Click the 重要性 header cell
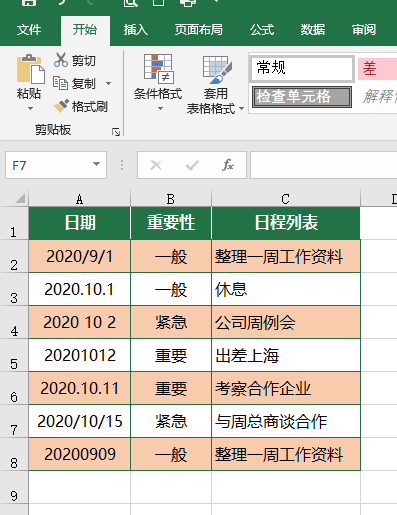 coord(171,223)
